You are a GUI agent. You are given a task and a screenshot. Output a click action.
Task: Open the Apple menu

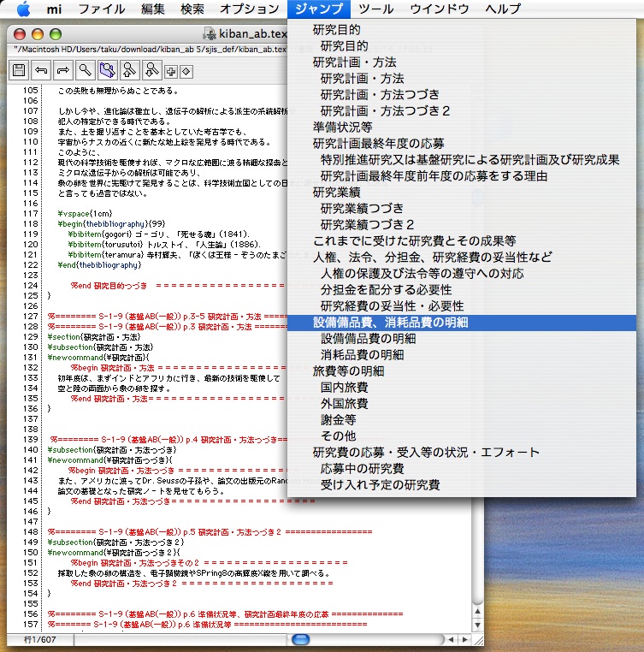click(23, 9)
